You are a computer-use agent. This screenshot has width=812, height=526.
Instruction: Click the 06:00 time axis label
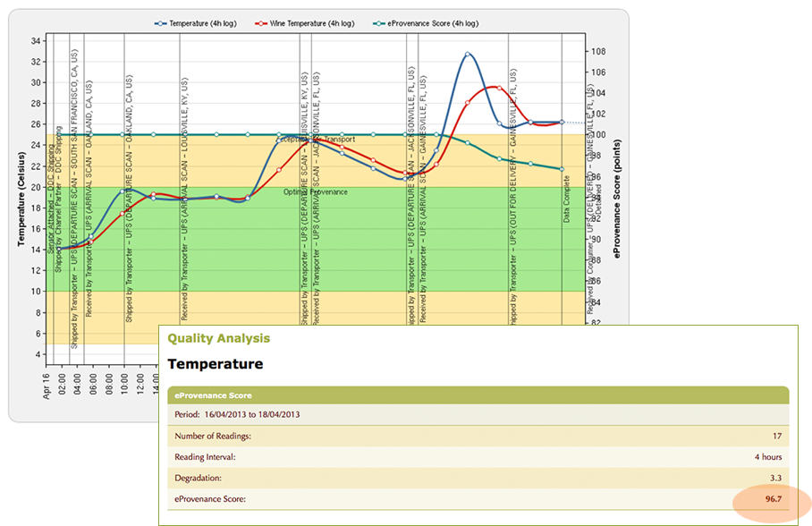(93, 385)
